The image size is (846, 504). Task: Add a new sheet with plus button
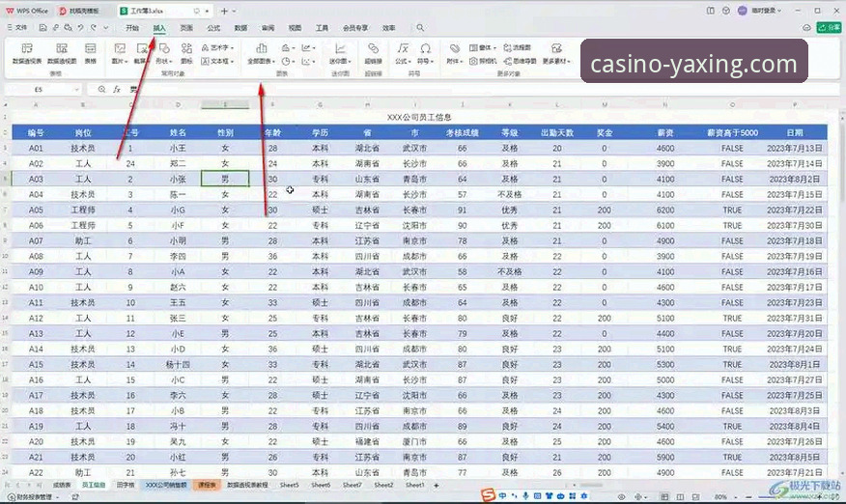click(436, 485)
